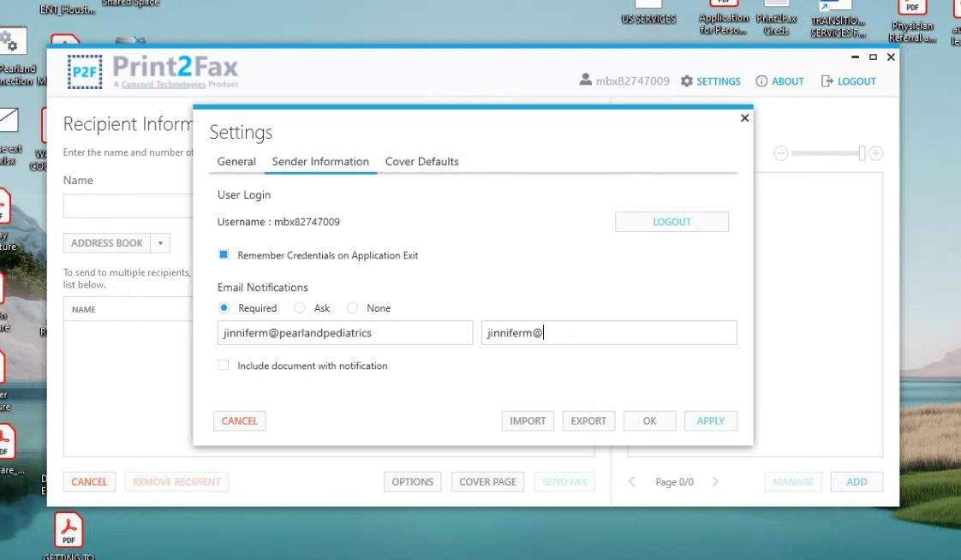The image size is (961, 560).
Task: Click the first email field with jinniferm@pearlandpediatrics
Action: coord(345,333)
